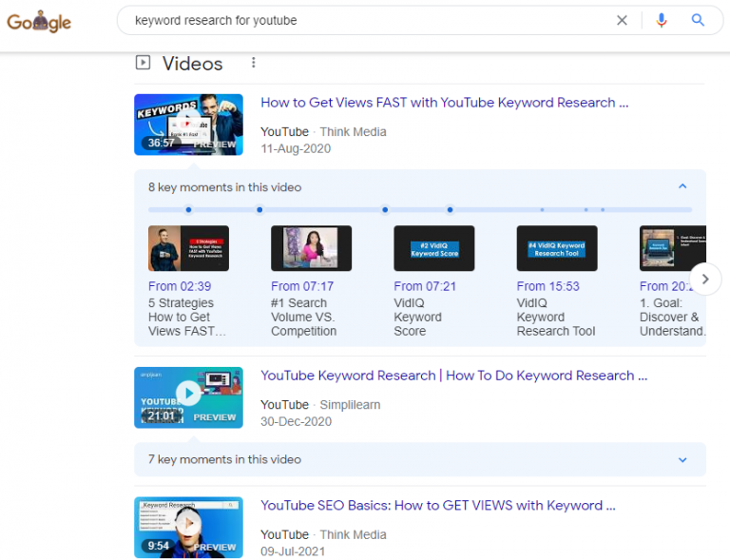Open 'YouTube Keyword Research | How To Do' link

[x=454, y=376]
